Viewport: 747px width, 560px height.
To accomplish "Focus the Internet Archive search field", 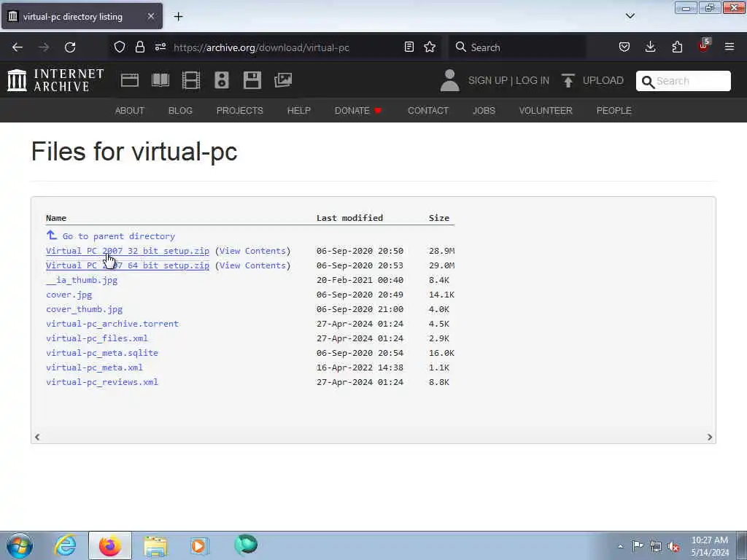I will 683,81.
